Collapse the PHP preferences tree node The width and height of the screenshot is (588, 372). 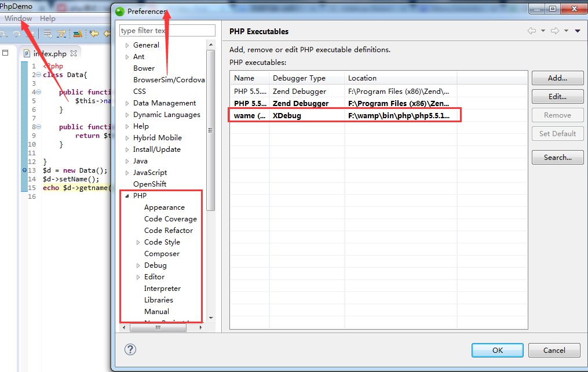(x=127, y=196)
